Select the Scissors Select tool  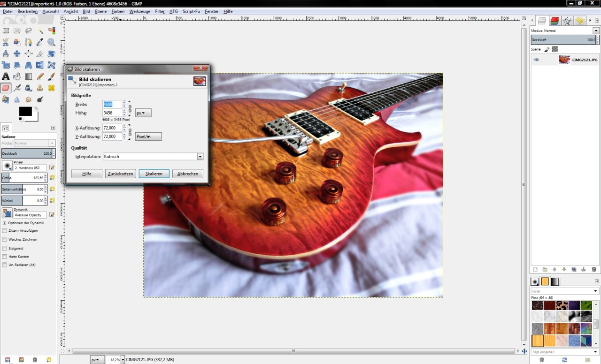[x=6, y=42]
